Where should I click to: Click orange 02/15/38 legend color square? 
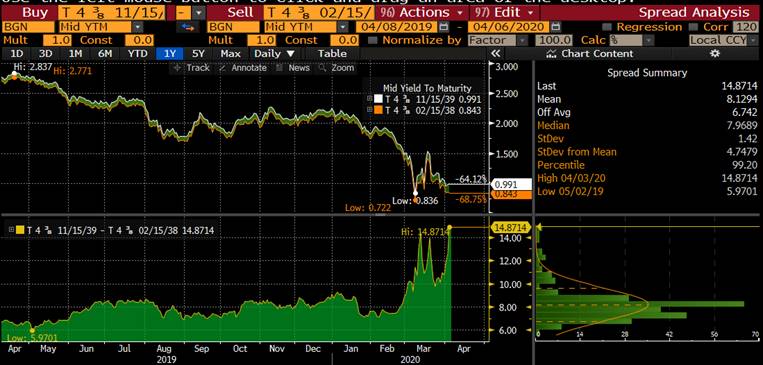click(x=378, y=111)
